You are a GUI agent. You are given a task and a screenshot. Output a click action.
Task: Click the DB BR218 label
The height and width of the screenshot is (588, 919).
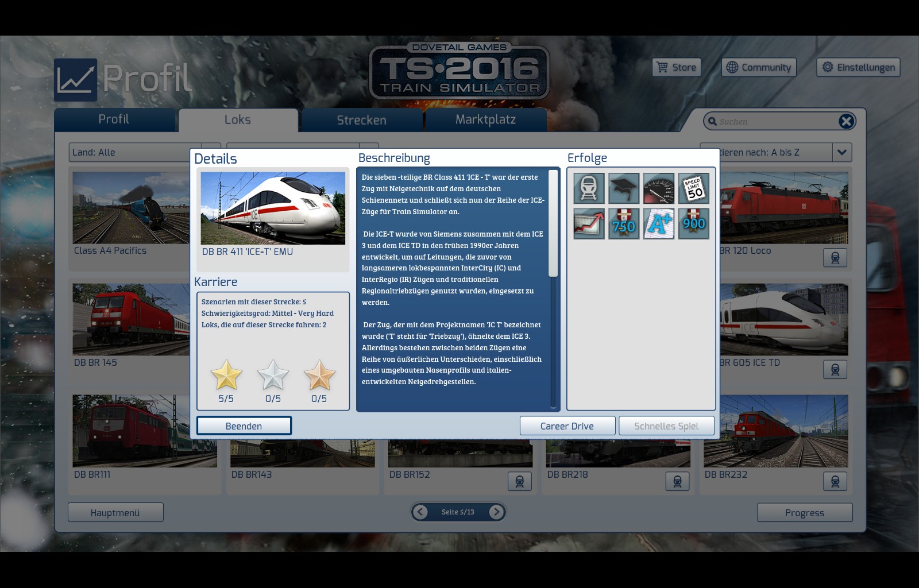567,474
